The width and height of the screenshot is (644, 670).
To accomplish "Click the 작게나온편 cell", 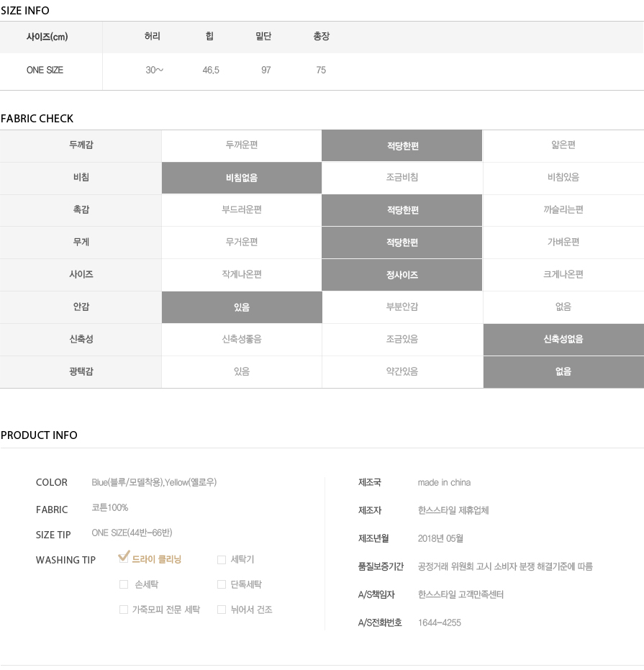I will (x=242, y=274).
